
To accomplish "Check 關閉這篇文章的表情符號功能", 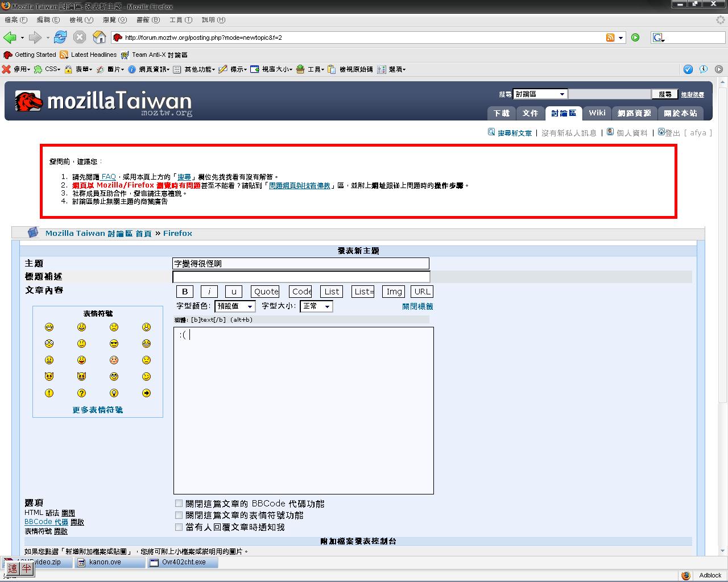I will pyautogui.click(x=179, y=515).
